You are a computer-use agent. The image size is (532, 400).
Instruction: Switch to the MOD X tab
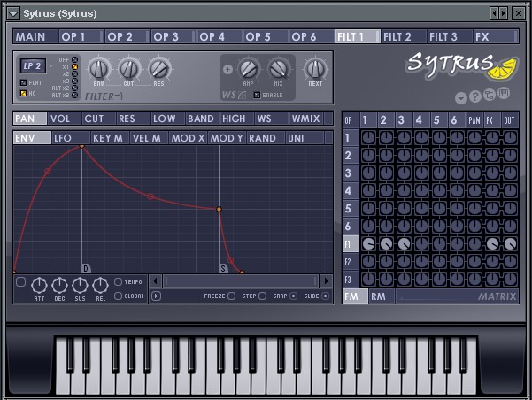[x=188, y=138]
